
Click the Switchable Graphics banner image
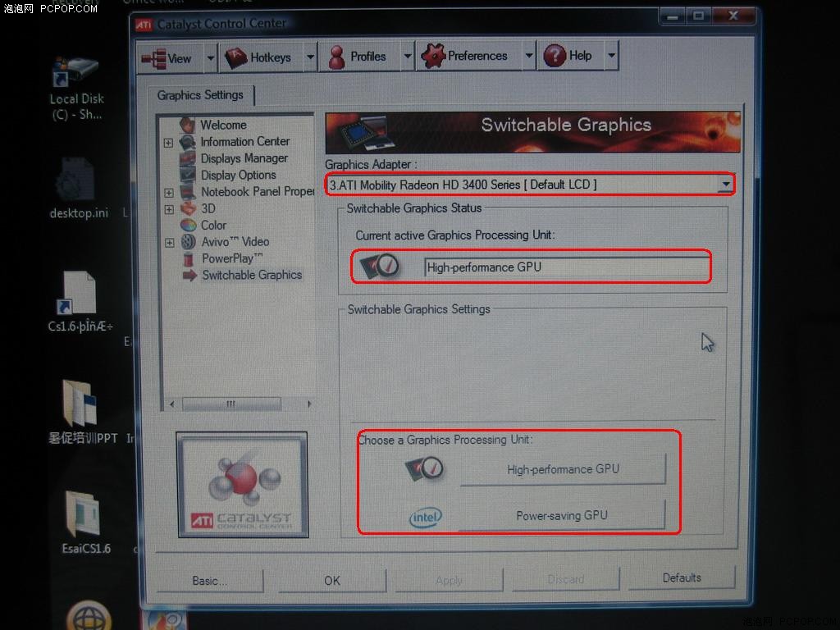point(532,132)
